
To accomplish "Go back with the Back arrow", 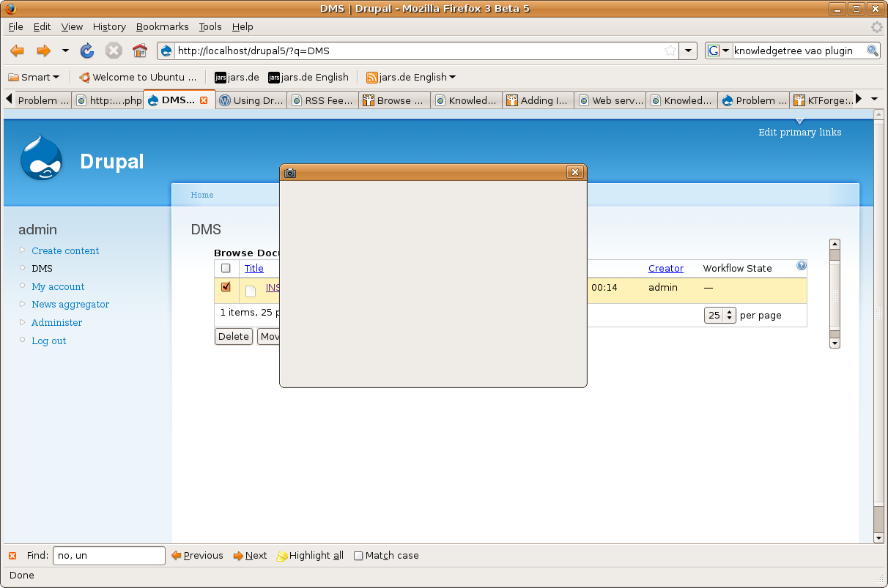I will coord(17,51).
